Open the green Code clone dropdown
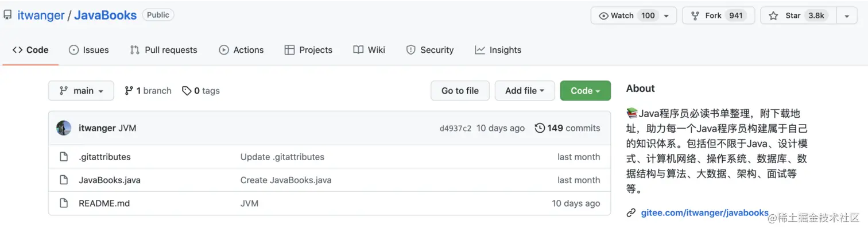 pyautogui.click(x=585, y=91)
